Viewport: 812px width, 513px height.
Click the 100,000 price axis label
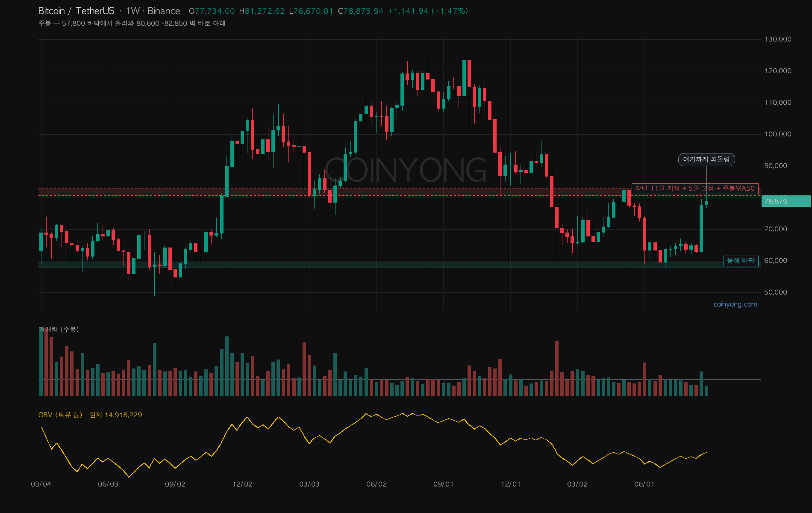(778, 134)
